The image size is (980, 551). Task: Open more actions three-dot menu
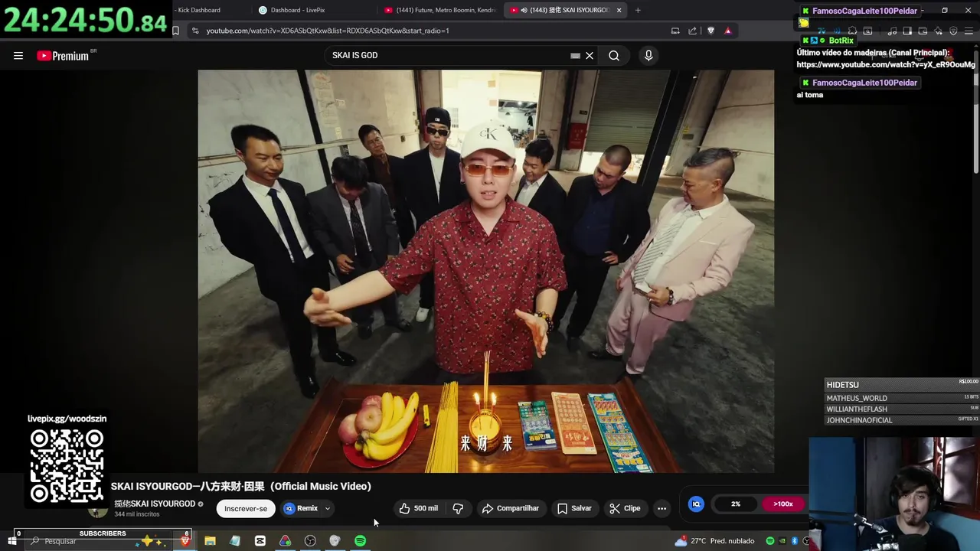[661, 508]
